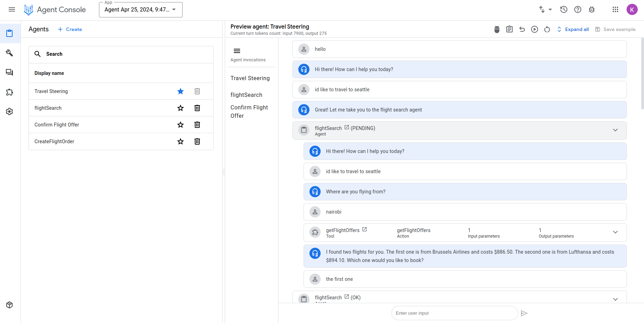The image size is (644, 323).
Task: Click the restart conversation icon
Action: (547, 29)
